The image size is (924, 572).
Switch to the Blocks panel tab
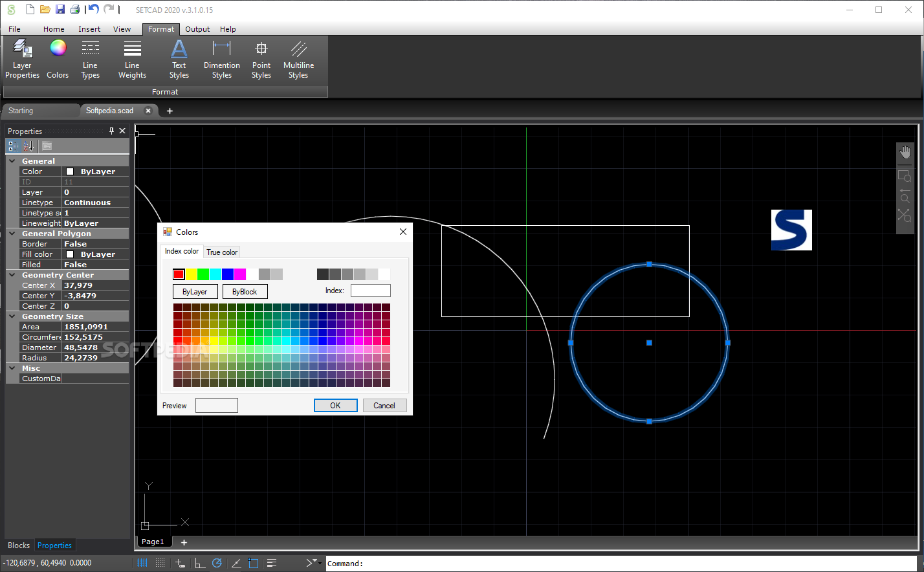click(x=19, y=545)
